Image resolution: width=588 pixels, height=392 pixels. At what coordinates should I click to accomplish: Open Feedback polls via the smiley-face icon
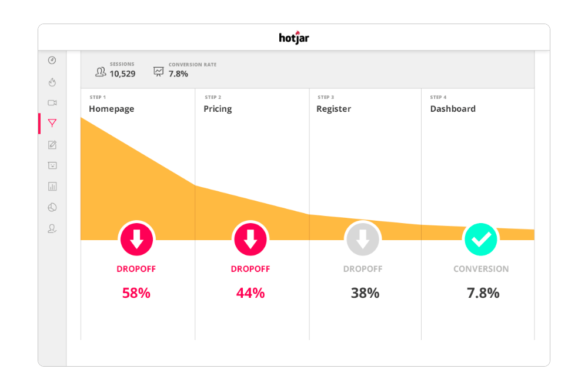tap(52, 165)
